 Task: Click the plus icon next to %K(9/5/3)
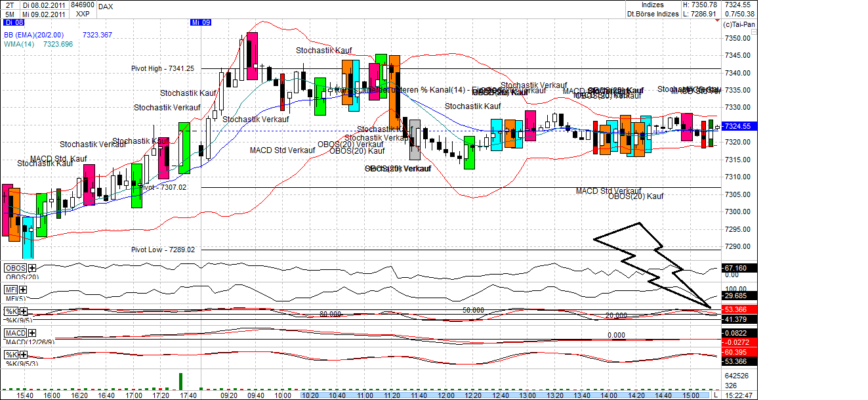22,353
